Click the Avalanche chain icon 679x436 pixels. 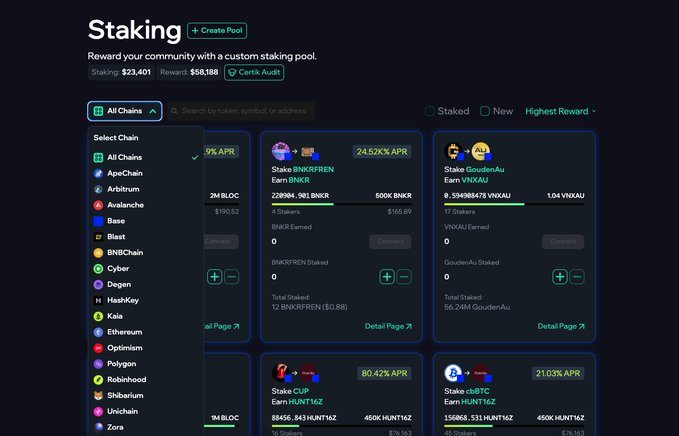point(98,205)
